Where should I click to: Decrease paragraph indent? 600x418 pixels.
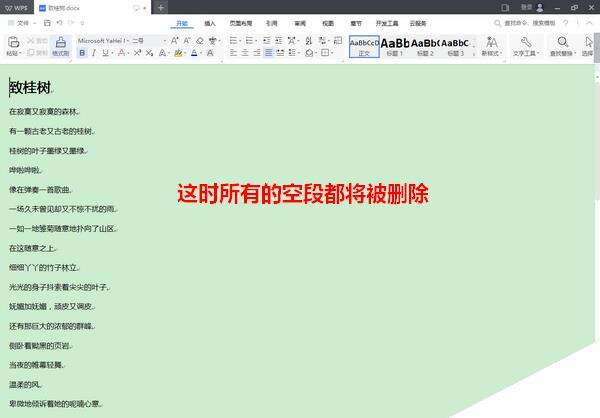[x=267, y=40]
